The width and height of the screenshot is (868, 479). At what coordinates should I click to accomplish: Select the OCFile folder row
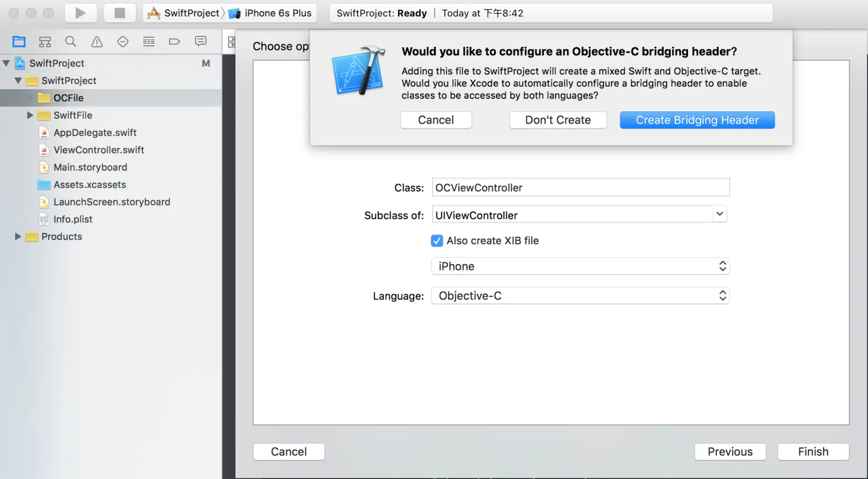[x=111, y=98]
